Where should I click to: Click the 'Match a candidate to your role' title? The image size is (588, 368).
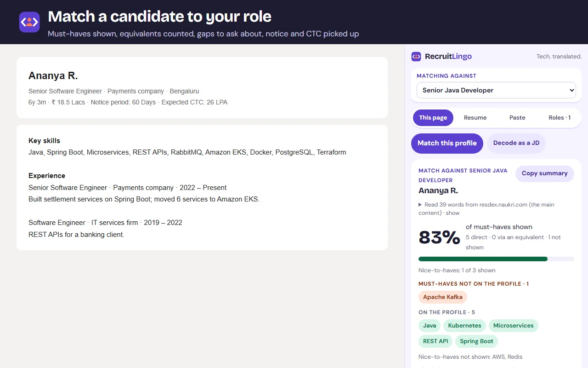pyautogui.click(x=159, y=17)
